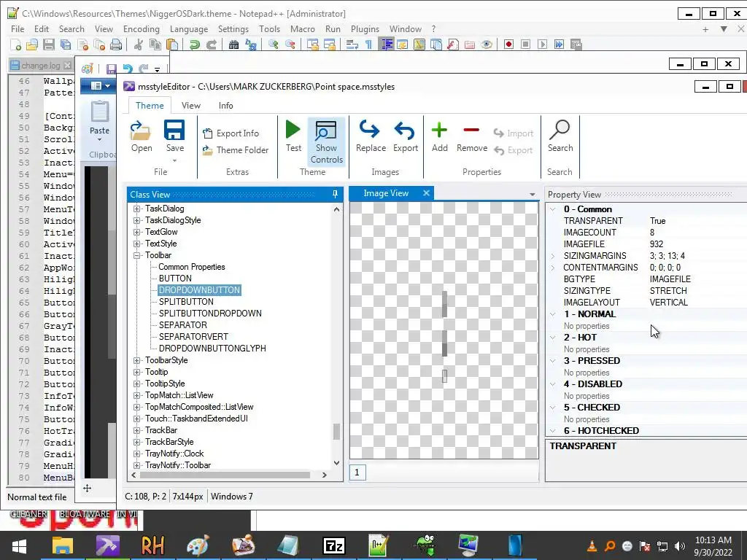This screenshot has height=560, width=747.
Task: Click New file icon in Notepad++ toolbar
Action: (15, 44)
